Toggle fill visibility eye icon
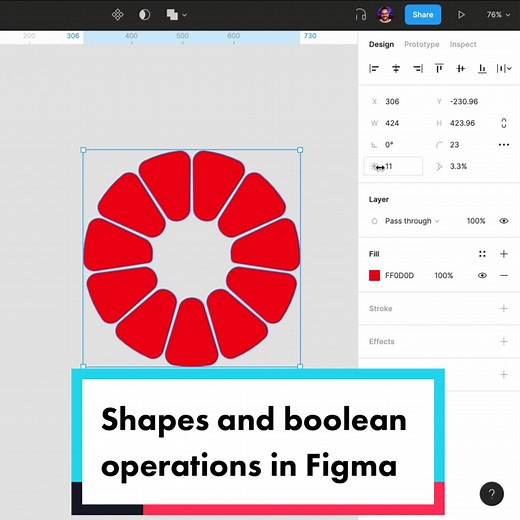The width and height of the screenshot is (520, 520). pos(482,276)
